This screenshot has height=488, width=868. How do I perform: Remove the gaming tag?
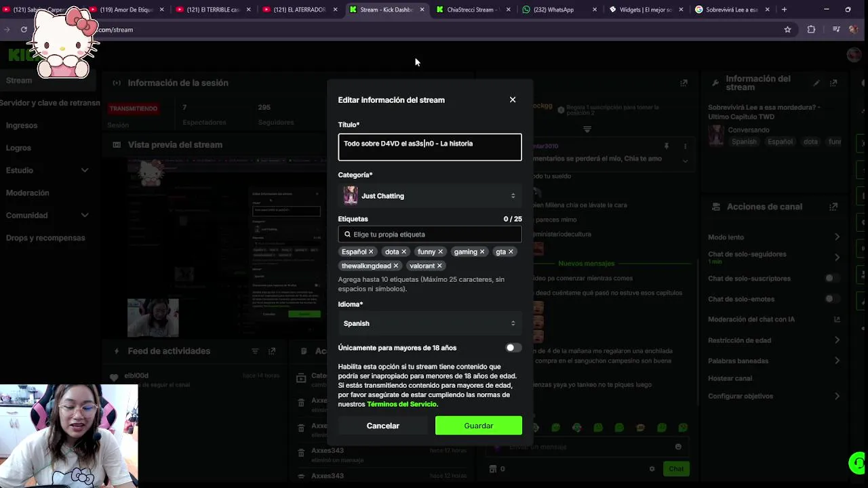tap(482, 251)
